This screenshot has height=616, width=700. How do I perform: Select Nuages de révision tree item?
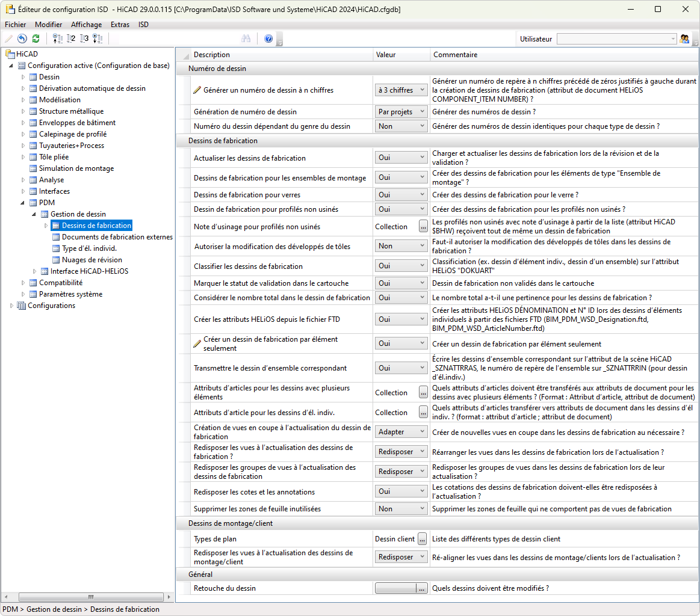coord(91,260)
